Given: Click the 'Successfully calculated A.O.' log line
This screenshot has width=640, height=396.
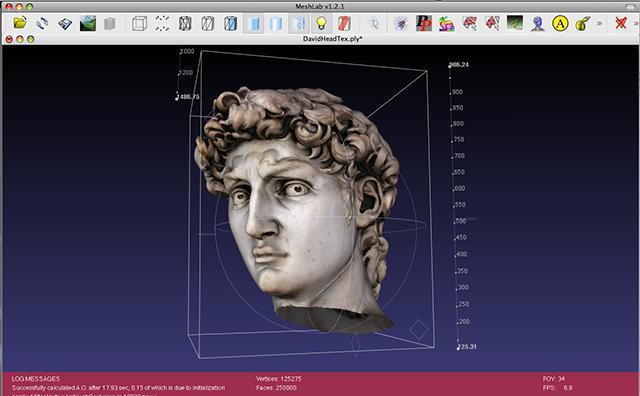Looking at the screenshot, I should tap(118, 387).
